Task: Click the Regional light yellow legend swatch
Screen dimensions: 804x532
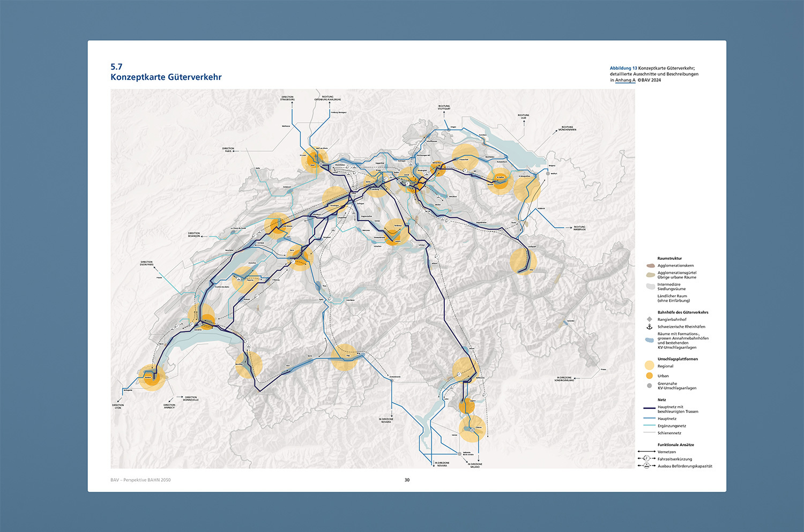Action: 649,366
